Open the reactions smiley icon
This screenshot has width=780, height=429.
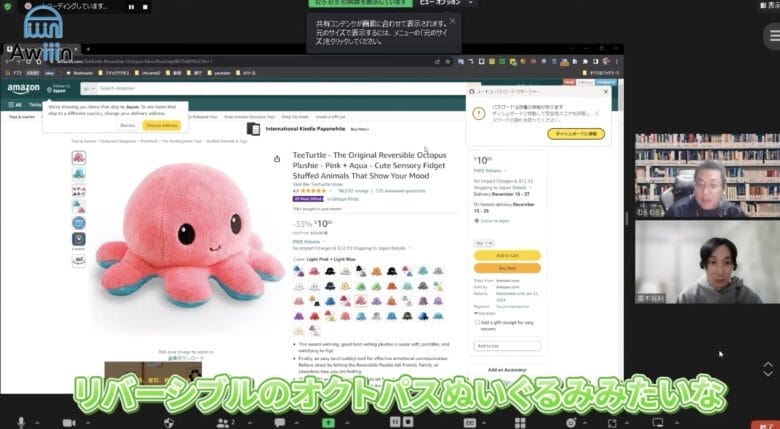(x=571, y=423)
